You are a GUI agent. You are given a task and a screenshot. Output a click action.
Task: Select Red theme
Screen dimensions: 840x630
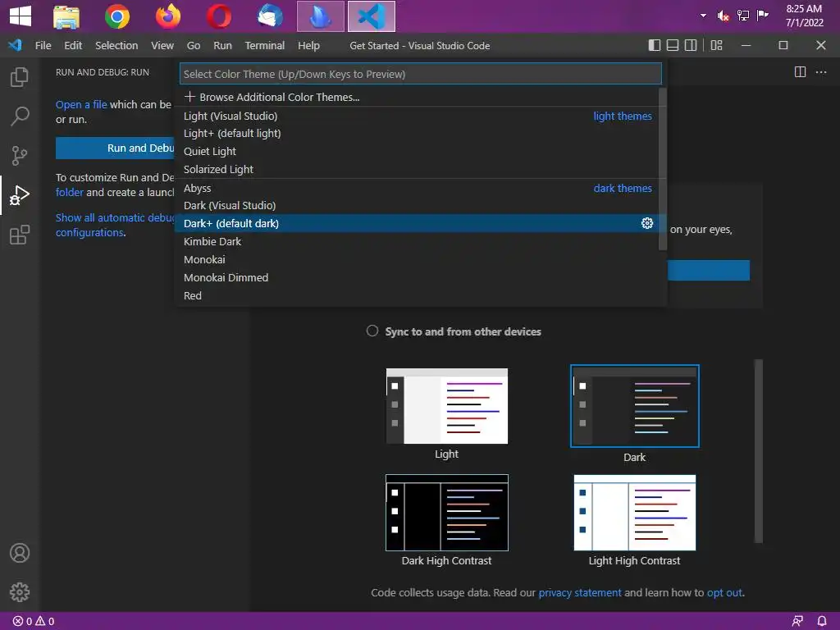pos(418,295)
